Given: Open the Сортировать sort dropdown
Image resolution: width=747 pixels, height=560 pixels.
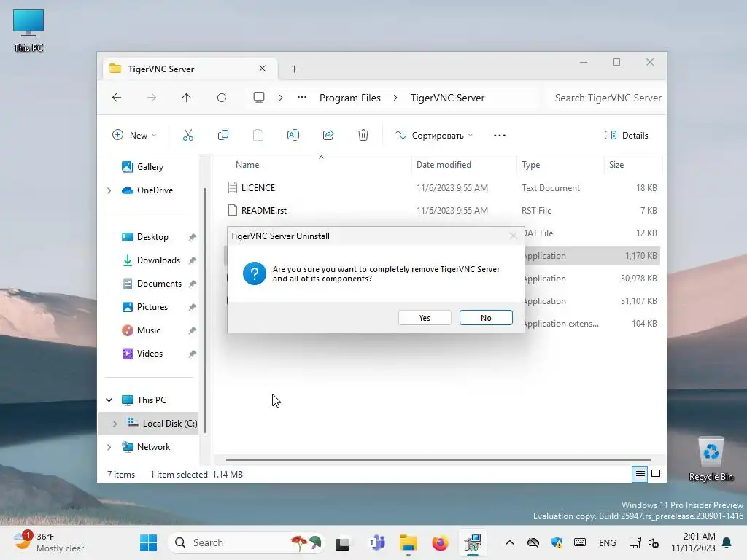Looking at the screenshot, I should pos(433,135).
